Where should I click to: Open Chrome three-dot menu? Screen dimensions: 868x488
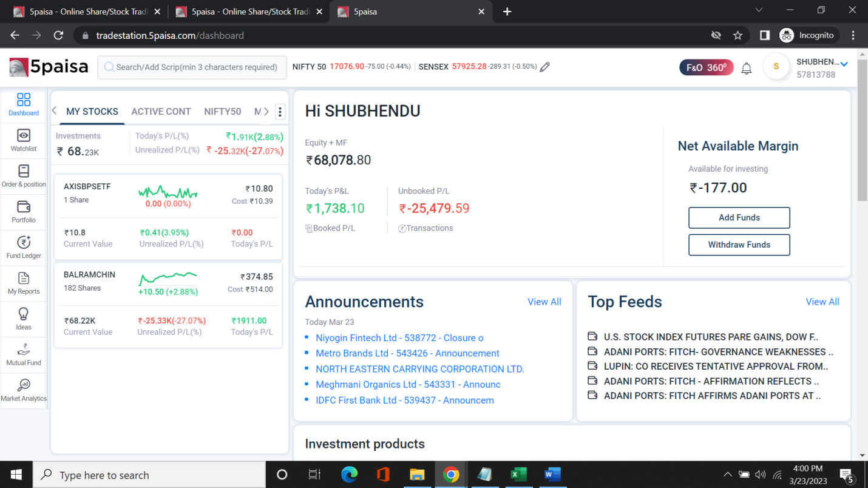[853, 35]
